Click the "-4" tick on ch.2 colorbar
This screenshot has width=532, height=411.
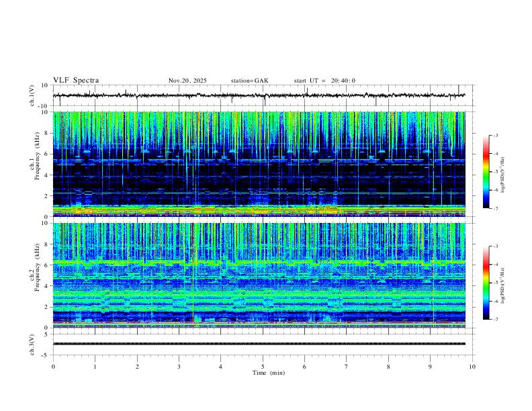click(x=495, y=264)
